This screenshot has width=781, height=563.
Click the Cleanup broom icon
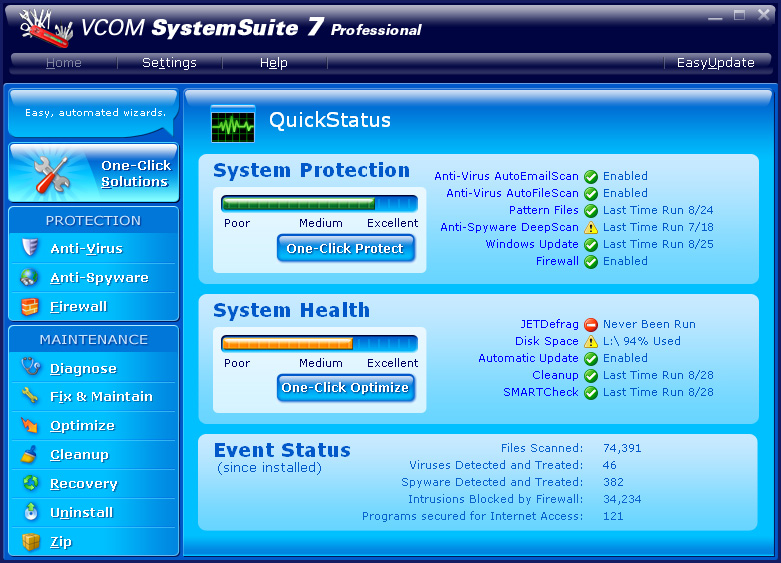pos(29,454)
